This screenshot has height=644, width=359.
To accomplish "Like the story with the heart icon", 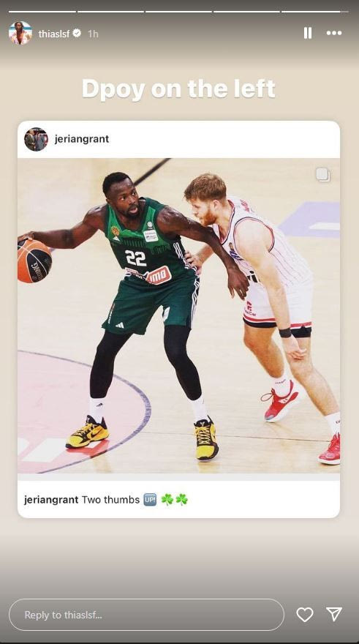I will (x=304, y=615).
